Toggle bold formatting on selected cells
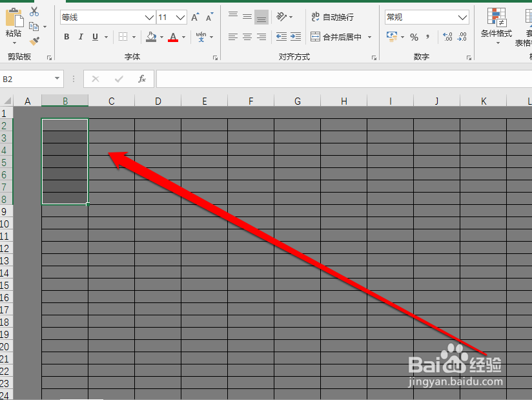532x400 pixels. click(x=66, y=37)
